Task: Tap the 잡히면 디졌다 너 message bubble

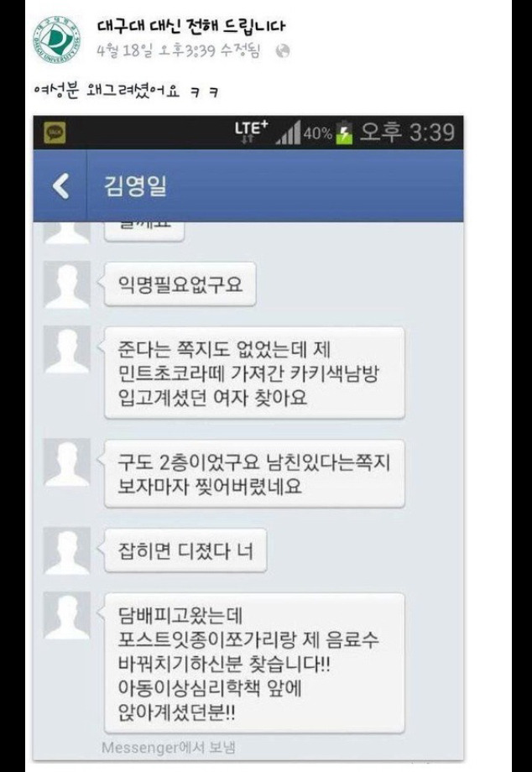Action: [185, 550]
